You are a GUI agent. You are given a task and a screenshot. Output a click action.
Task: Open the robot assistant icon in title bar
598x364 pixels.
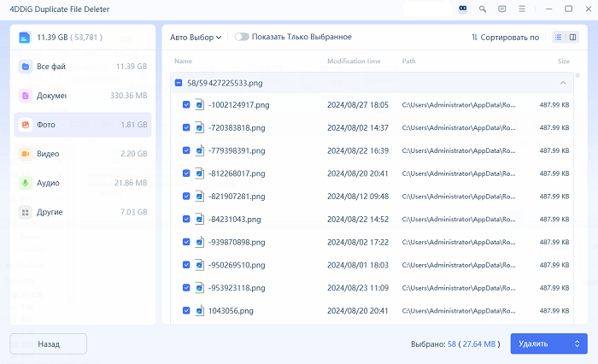pos(462,9)
